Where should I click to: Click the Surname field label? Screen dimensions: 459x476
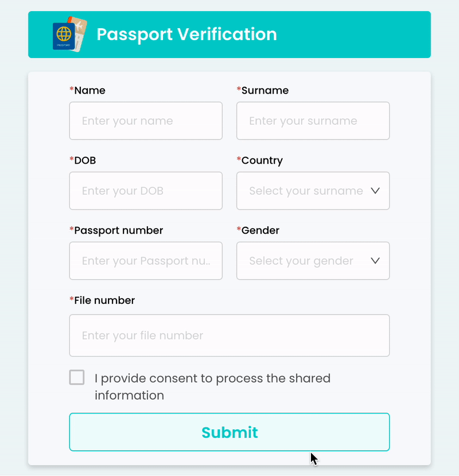[264, 91]
